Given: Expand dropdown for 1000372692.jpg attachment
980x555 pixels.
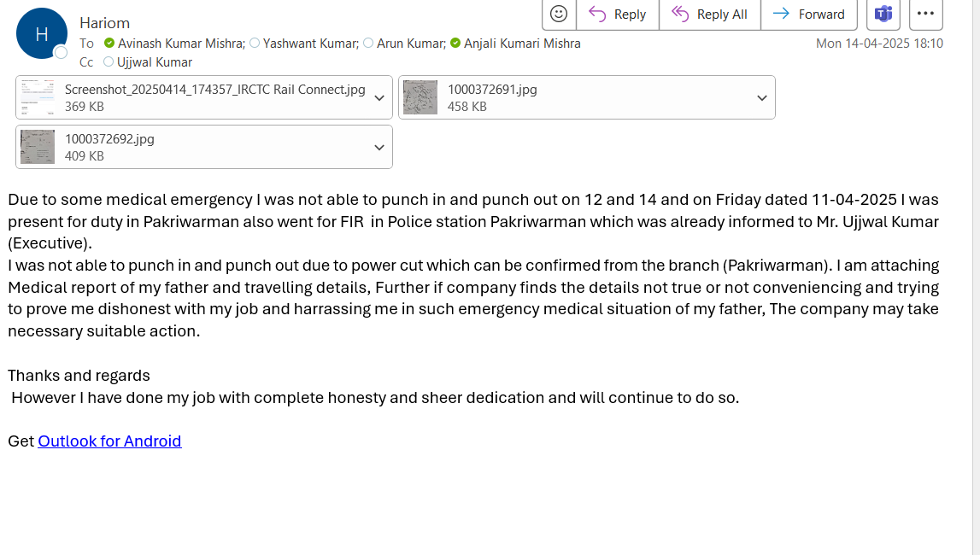Looking at the screenshot, I should (379, 147).
